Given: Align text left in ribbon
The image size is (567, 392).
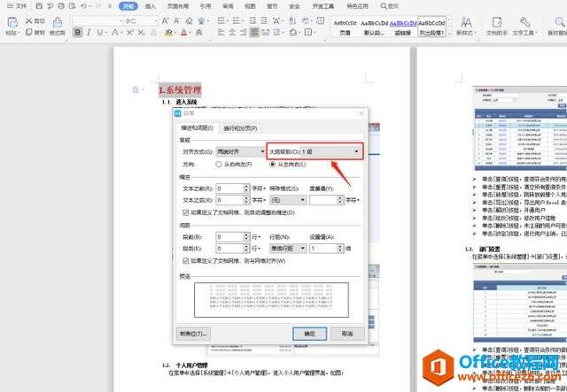Looking at the screenshot, I should [221, 32].
